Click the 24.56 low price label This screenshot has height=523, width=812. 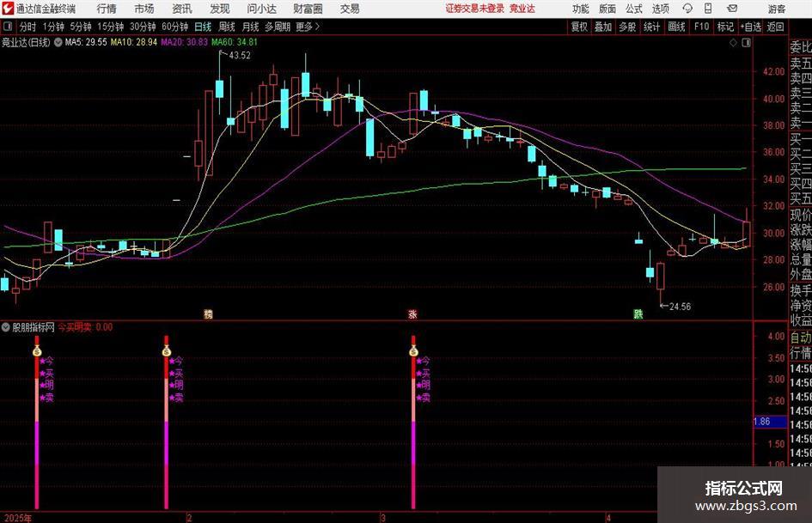[x=680, y=307]
